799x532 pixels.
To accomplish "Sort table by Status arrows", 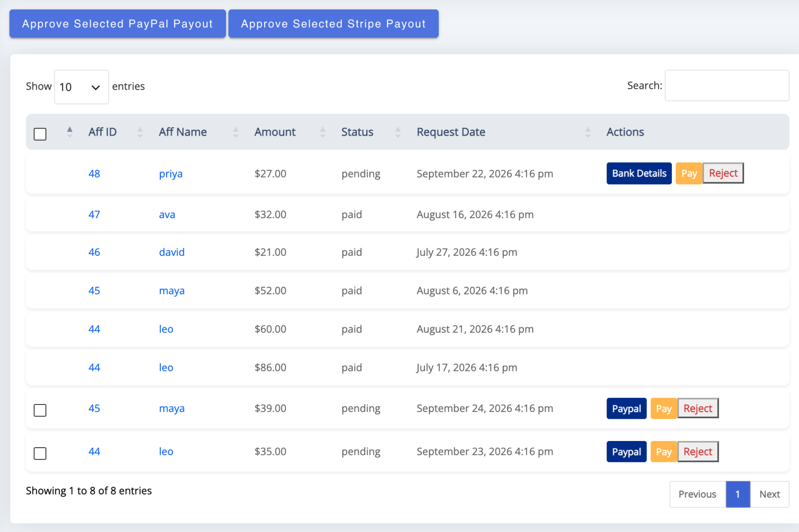I will coord(398,132).
